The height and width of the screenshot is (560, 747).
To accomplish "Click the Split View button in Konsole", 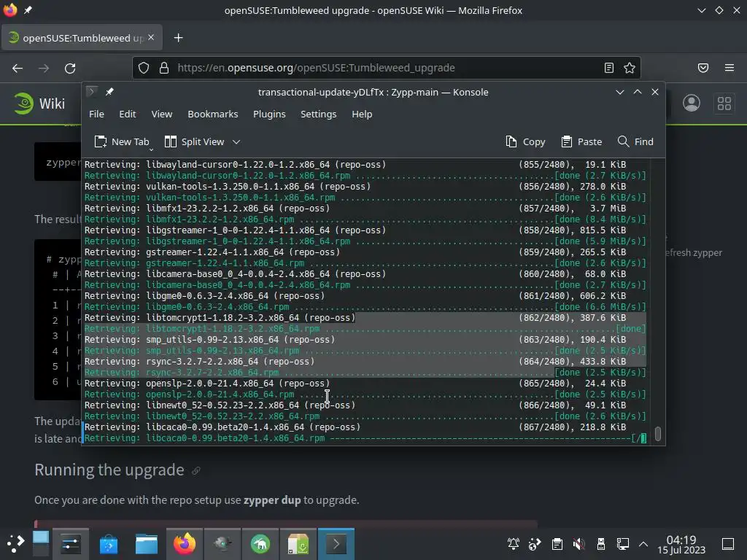I will click(x=194, y=142).
